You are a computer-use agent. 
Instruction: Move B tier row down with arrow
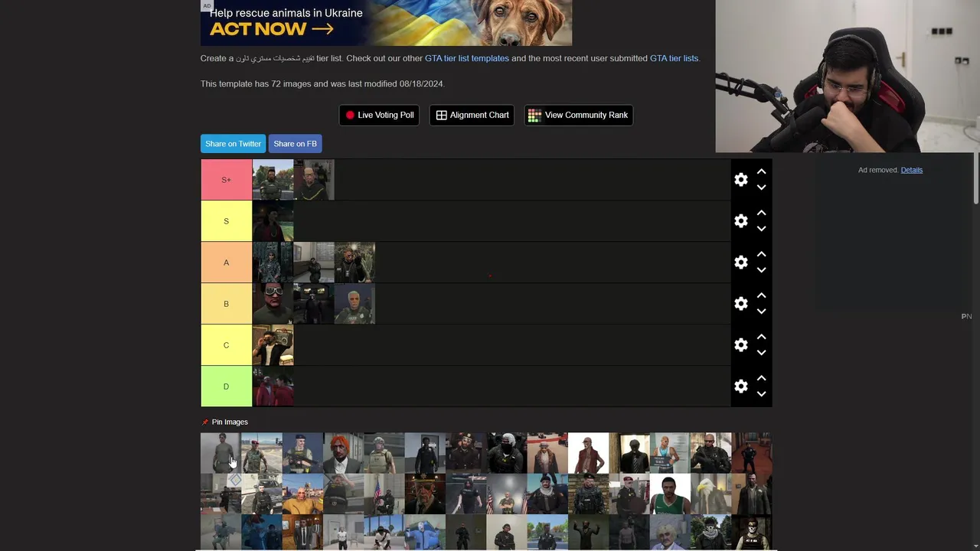[x=761, y=311]
